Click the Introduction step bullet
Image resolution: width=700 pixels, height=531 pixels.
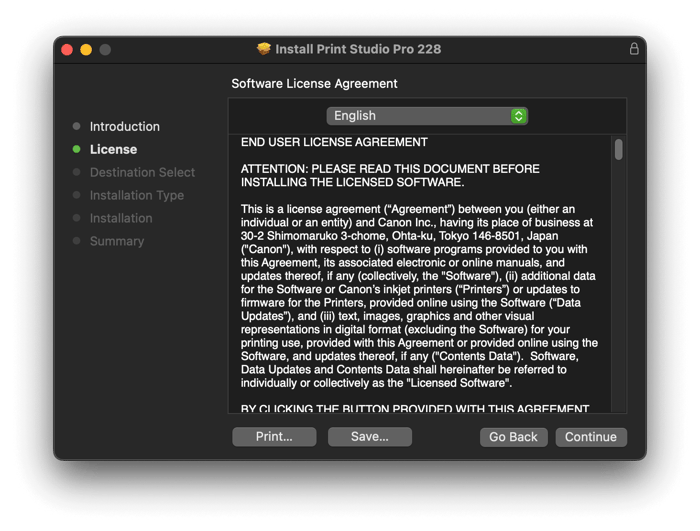point(76,126)
